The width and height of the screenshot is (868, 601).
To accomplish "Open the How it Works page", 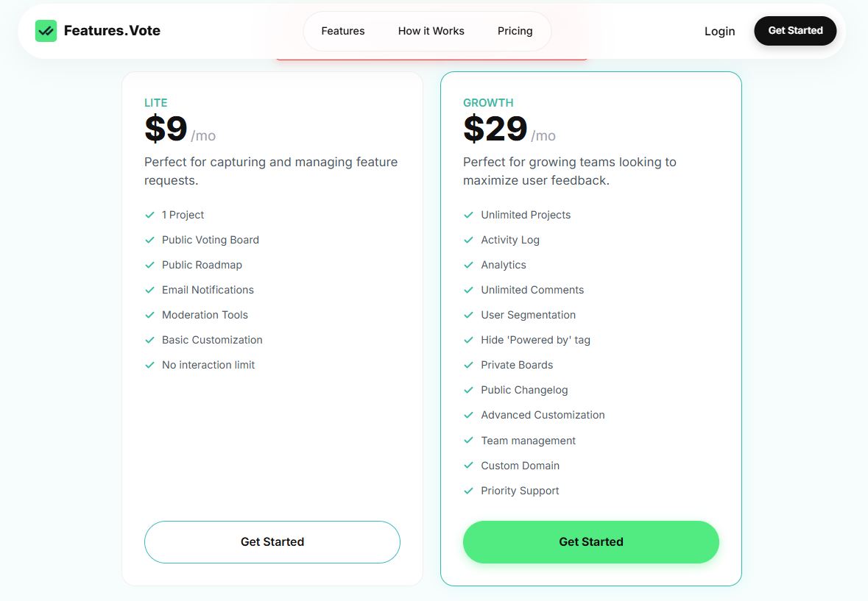I will tap(431, 31).
